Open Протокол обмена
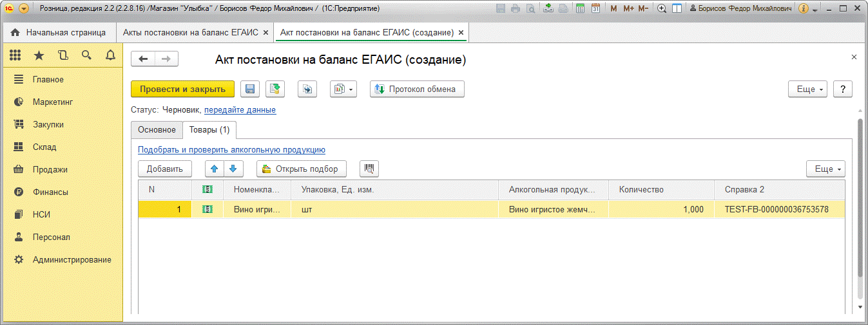This screenshot has width=868, height=325. [417, 89]
